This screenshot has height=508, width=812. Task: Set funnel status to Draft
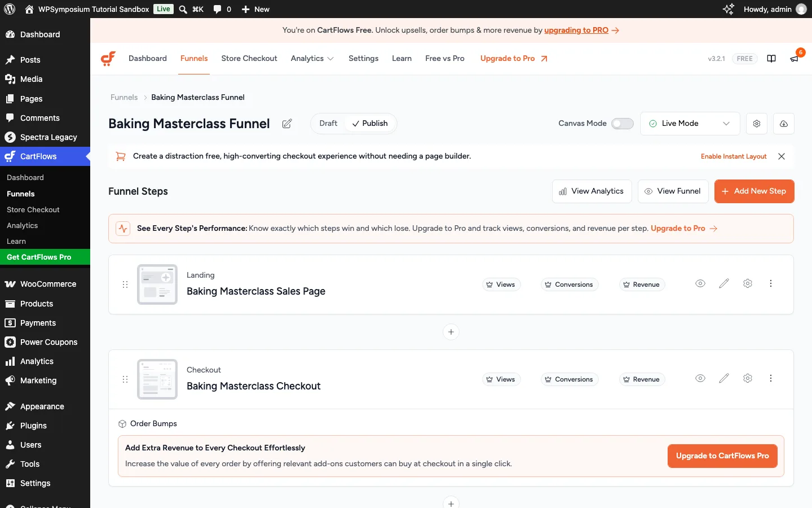pyautogui.click(x=328, y=124)
